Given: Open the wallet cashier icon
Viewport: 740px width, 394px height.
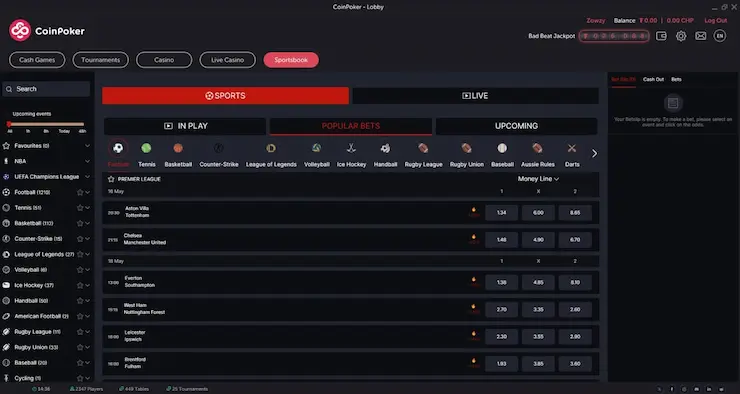Looking at the screenshot, I should tap(661, 36).
